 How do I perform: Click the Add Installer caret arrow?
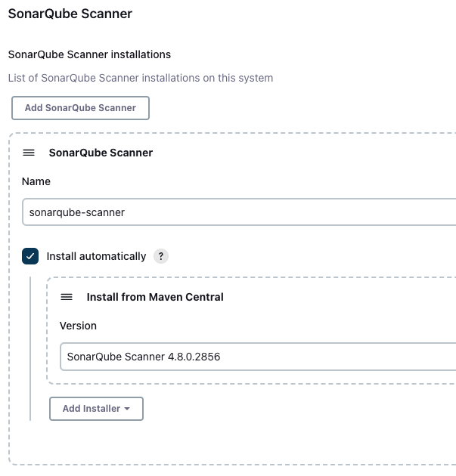pos(127,409)
